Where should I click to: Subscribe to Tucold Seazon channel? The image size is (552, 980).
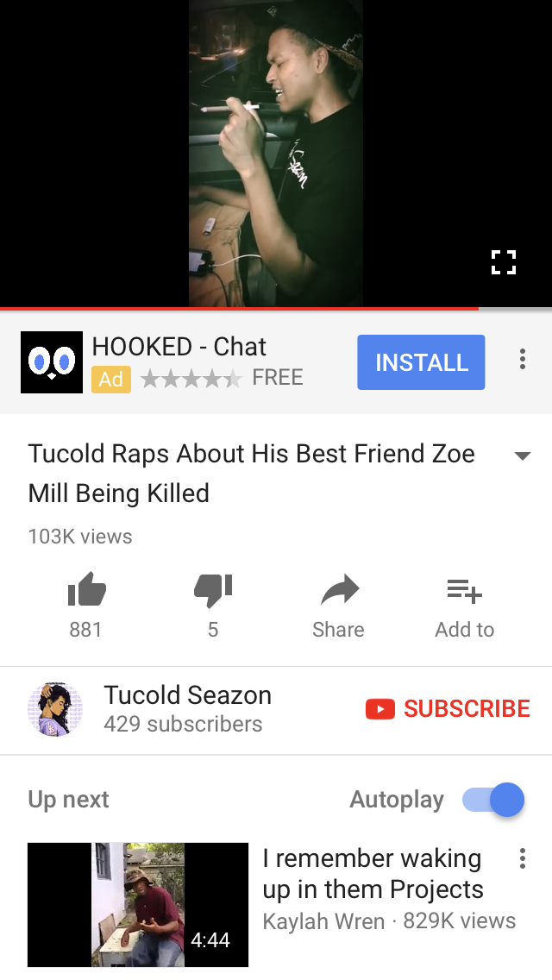click(448, 709)
